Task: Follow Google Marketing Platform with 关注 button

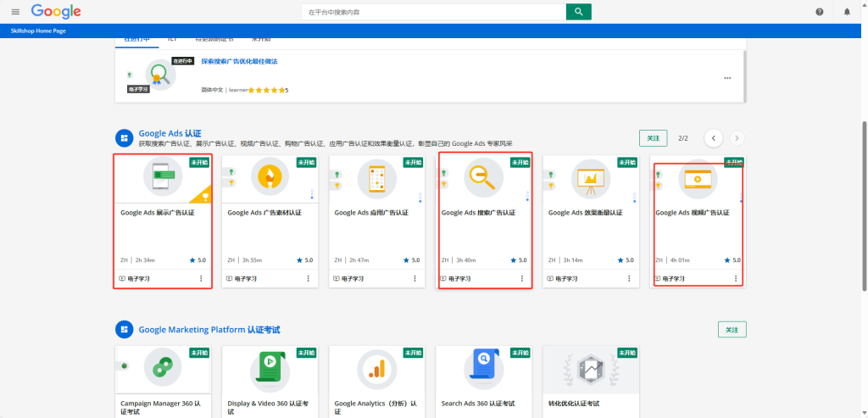Action: [x=732, y=330]
